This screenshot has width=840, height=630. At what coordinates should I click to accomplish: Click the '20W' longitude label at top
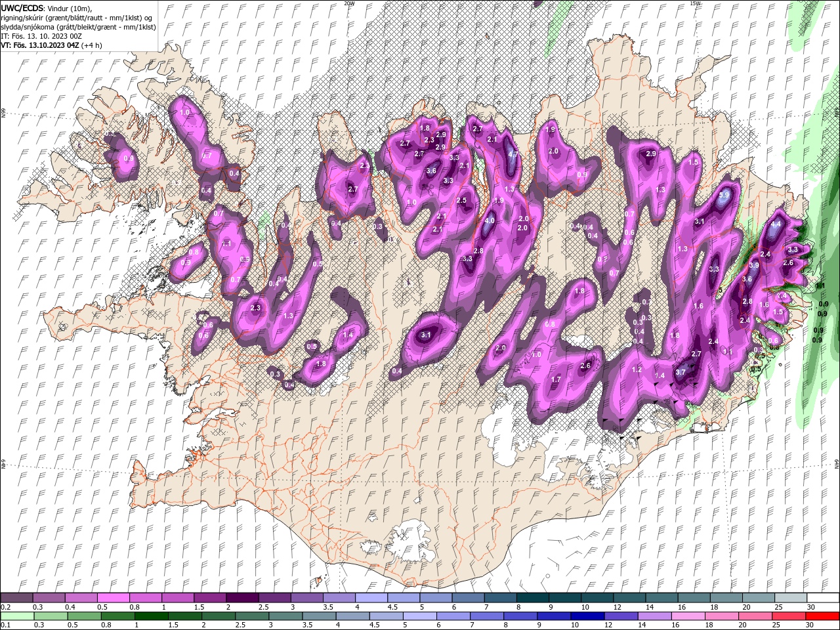click(349, 3)
